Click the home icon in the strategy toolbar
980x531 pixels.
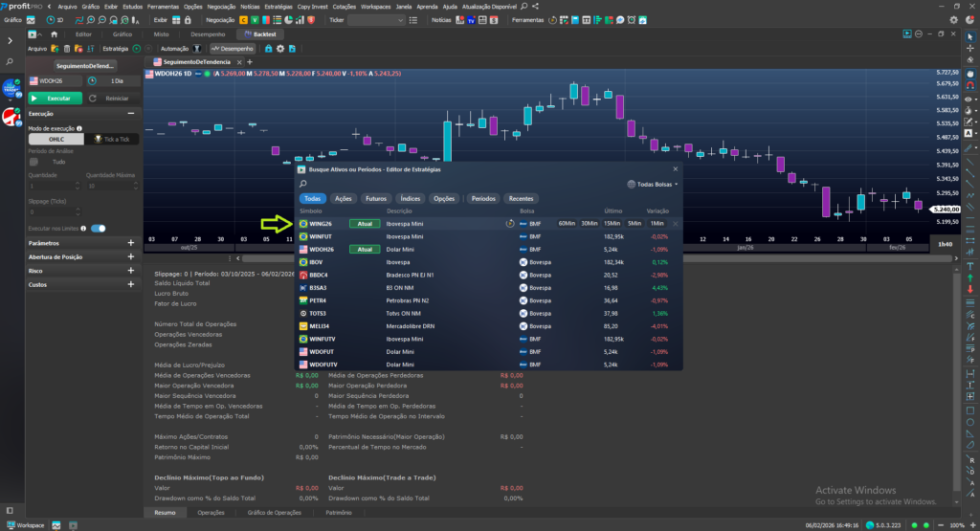click(55, 33)
